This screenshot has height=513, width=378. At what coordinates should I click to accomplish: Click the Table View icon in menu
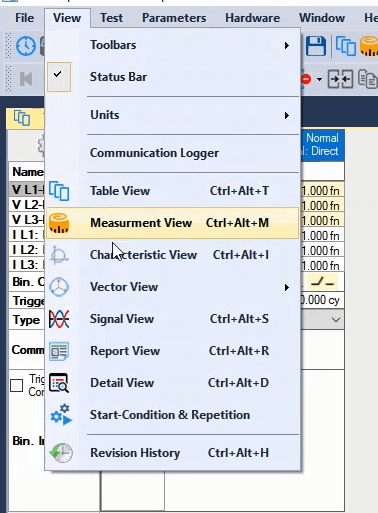click(59, 191)
